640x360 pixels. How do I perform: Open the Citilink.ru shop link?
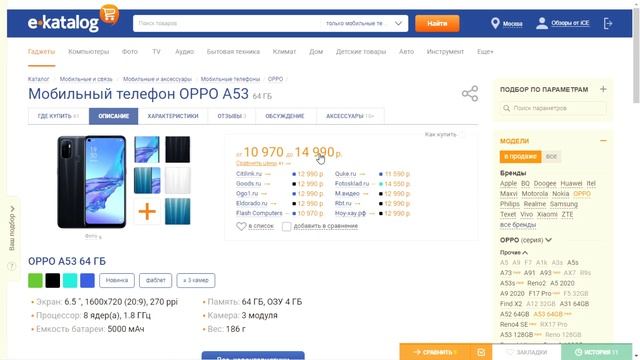(249, 174)
